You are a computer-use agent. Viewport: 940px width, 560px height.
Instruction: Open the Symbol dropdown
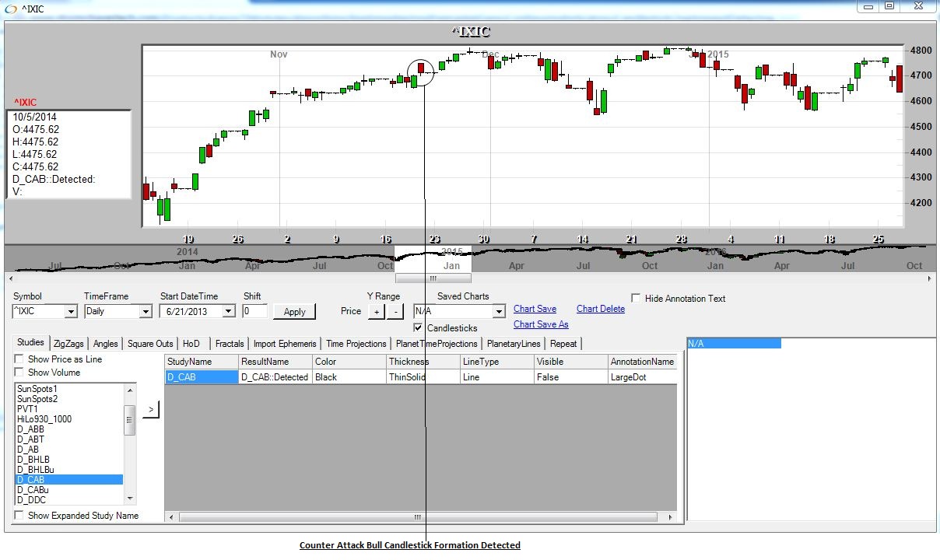71,312
